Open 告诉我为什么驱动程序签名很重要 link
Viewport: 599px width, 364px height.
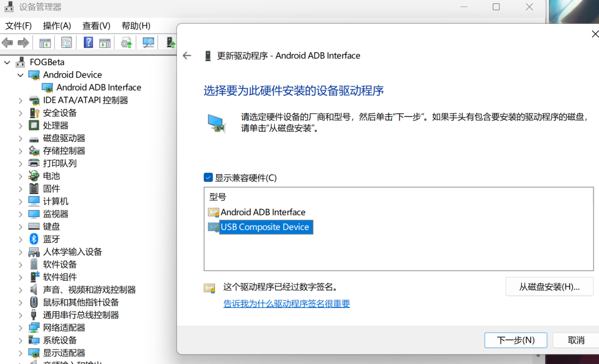287,304
